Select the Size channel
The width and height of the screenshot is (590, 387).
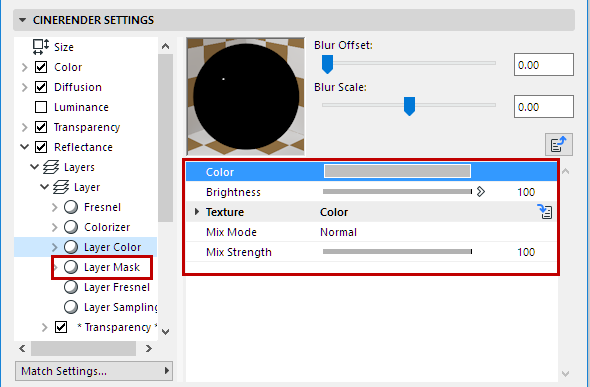coord(64,47)
